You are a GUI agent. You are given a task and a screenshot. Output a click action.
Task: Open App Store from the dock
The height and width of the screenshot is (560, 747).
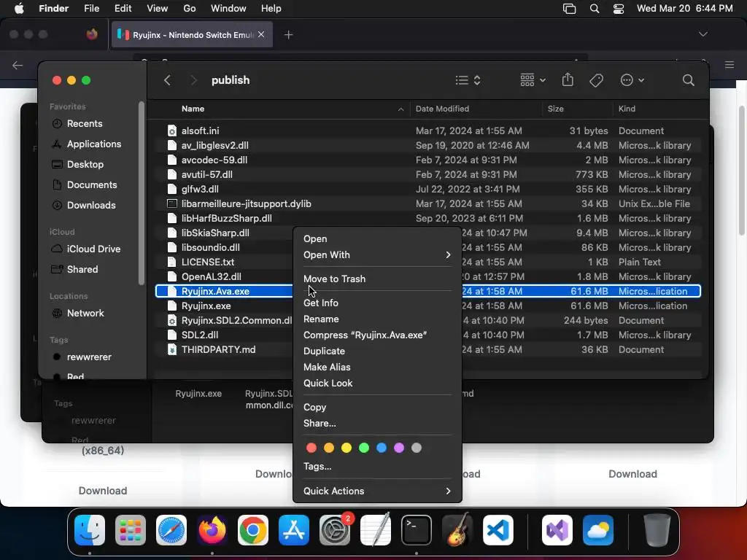[294, 530]
